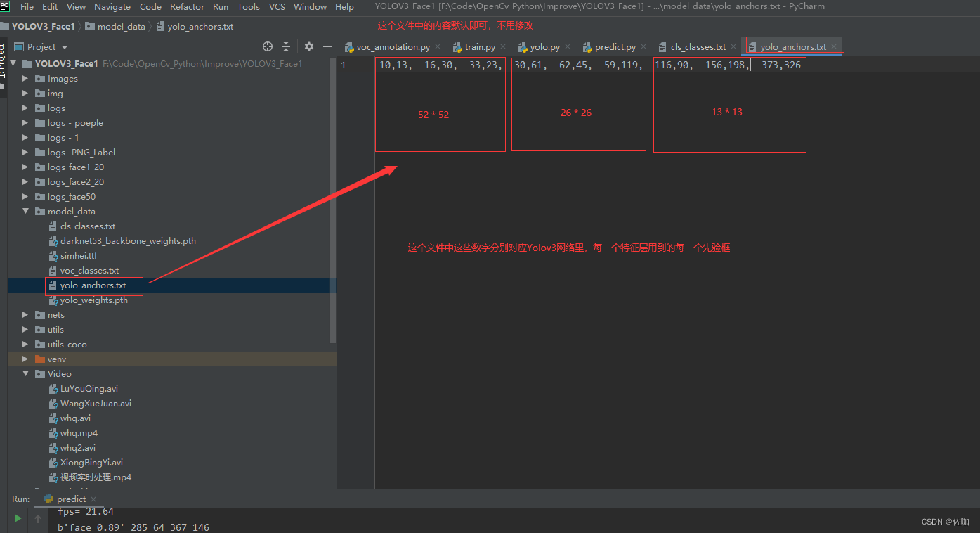Select WangXueJuan.avi video file
980x533 pixels.
(96, 404)
